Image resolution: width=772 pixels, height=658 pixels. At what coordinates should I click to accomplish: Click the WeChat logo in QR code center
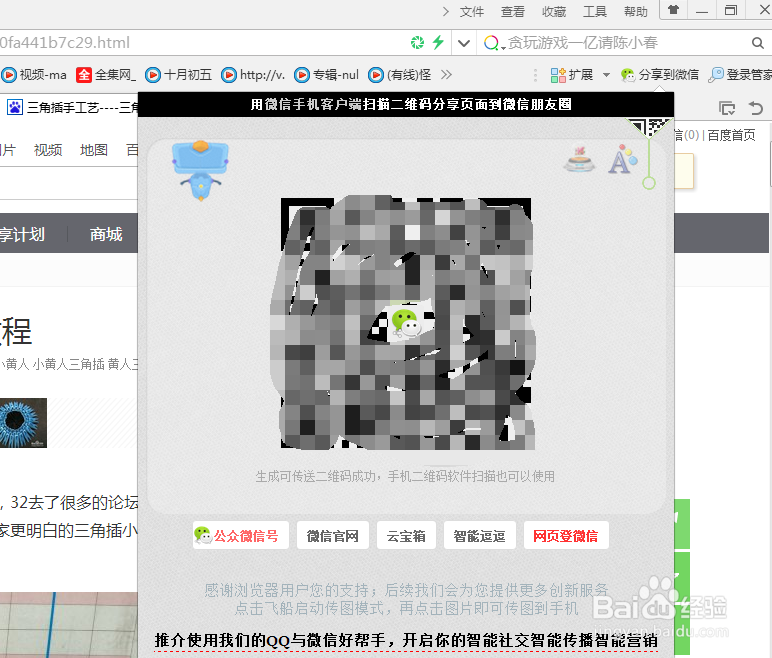tap(405, 323)
